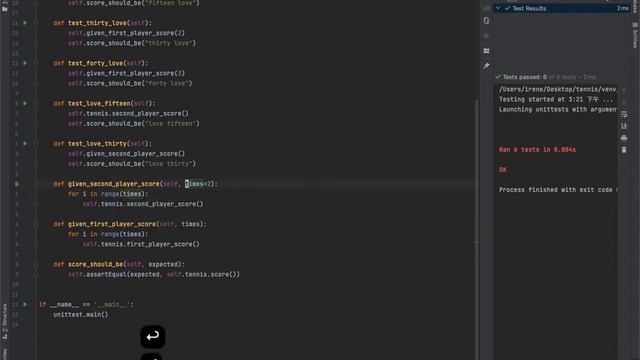The width and height of the screenshot is (640, 360).
Task: Collapse the Test Results tree chevron
Action: [498, 8]
